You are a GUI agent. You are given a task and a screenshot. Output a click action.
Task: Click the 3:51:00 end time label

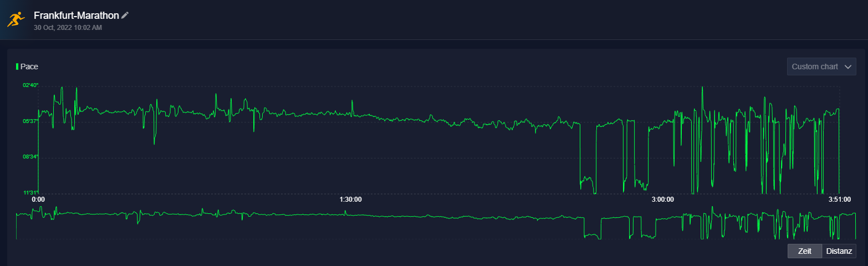click(839, 199)
